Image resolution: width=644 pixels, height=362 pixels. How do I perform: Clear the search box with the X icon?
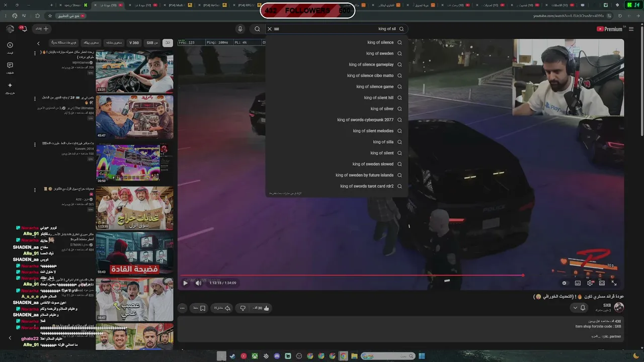click(270, 29)
